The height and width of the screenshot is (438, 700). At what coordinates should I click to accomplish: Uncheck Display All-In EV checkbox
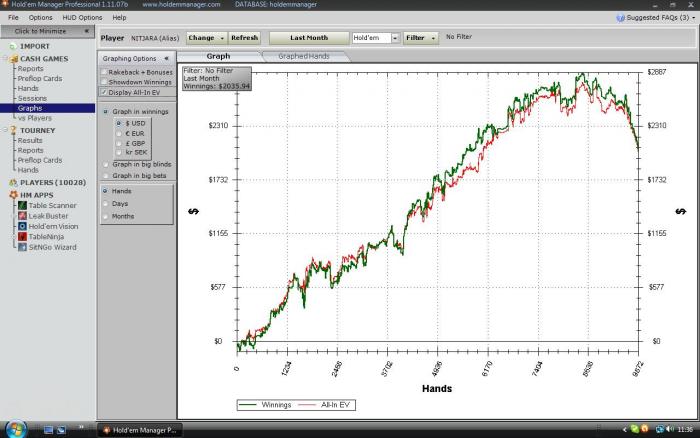point(104,92)
